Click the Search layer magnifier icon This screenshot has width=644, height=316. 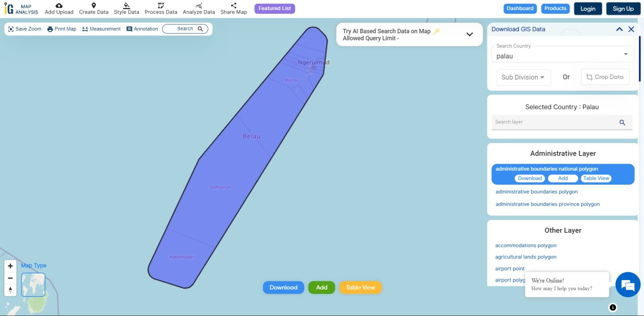coord(622,122)
